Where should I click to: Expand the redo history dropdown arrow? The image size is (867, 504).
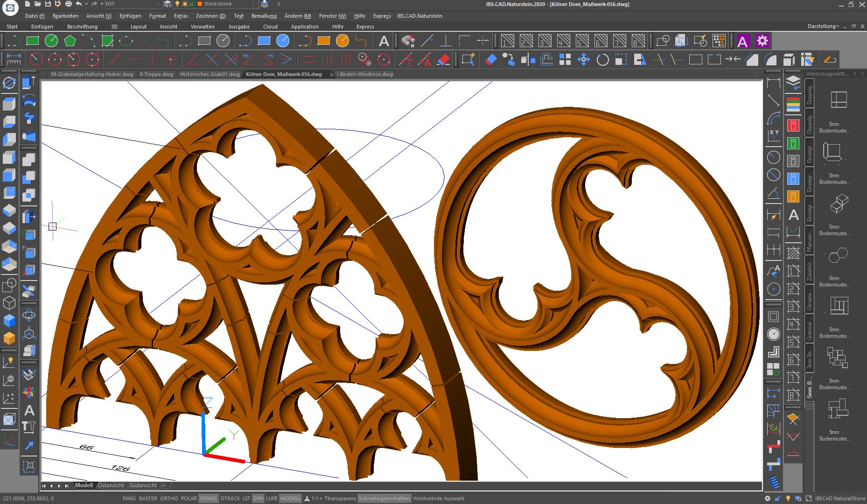point(101,4)
